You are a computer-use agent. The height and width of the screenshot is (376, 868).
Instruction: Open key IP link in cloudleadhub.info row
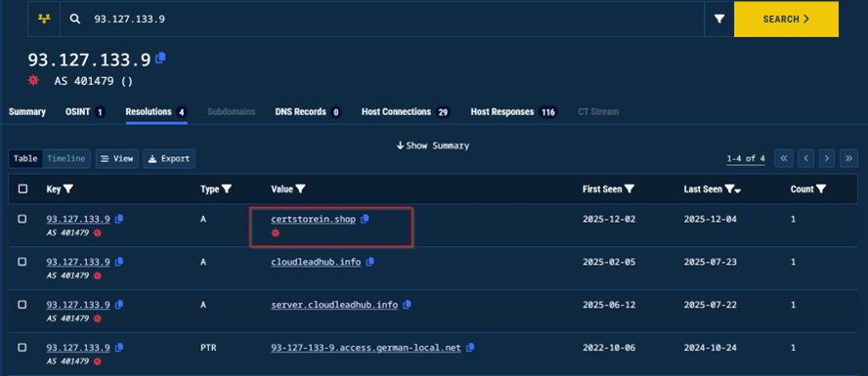point(78,262)
